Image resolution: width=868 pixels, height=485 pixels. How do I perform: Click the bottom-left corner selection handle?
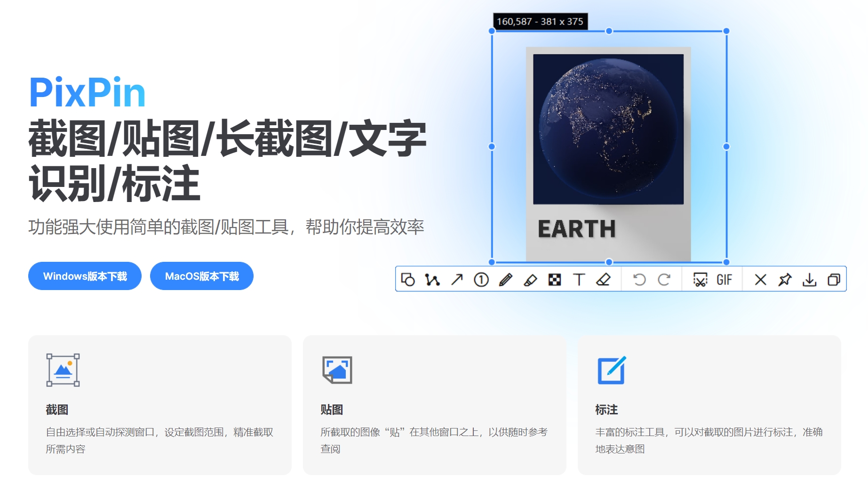(x=492, y=262)
